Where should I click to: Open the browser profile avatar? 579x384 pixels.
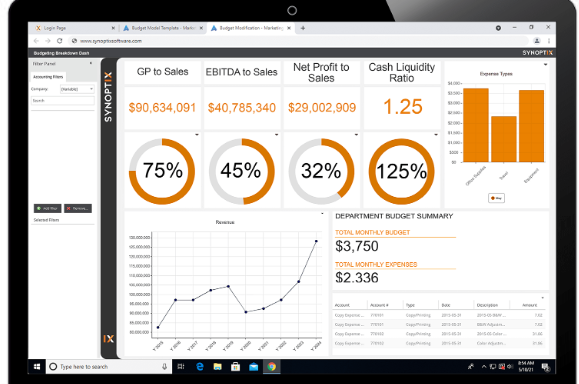(x=537, y=41)
